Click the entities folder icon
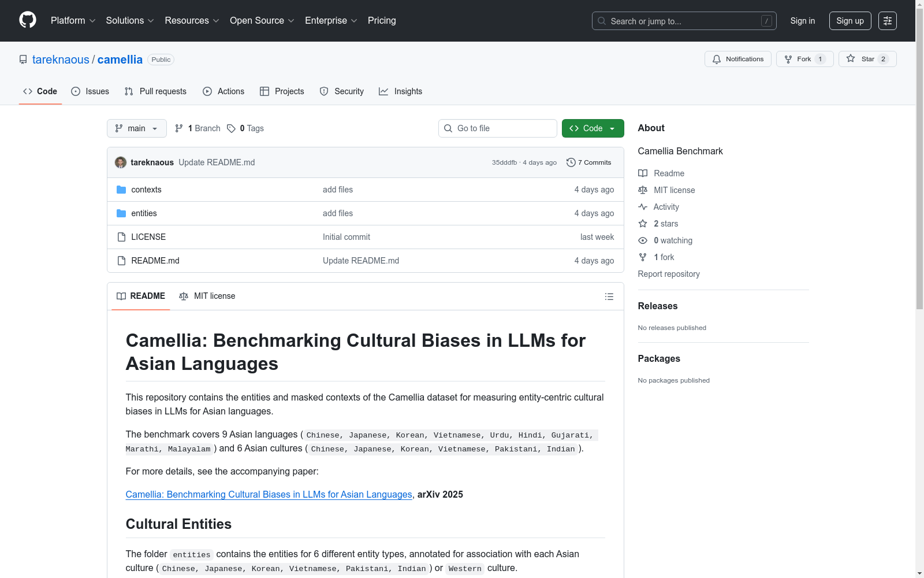Viewport: 924px width, 578px height. point(121,213)
